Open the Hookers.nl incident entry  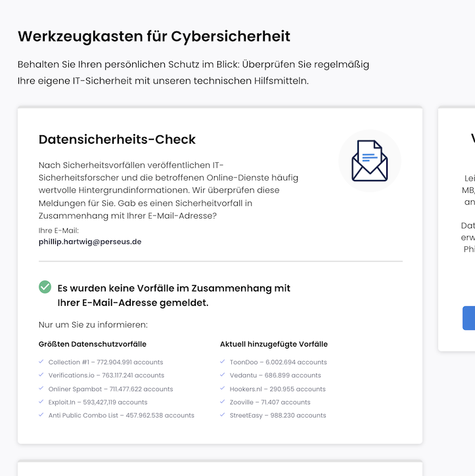point(278,389)
